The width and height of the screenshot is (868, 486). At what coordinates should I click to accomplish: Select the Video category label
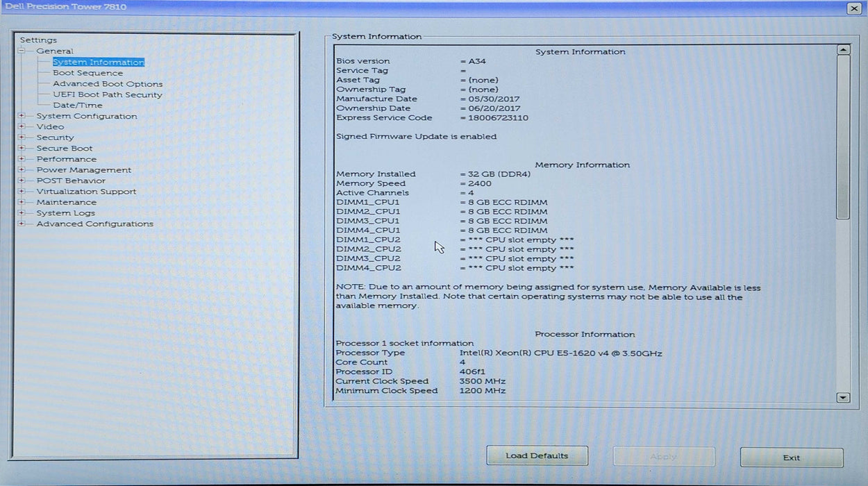[50, 126]
